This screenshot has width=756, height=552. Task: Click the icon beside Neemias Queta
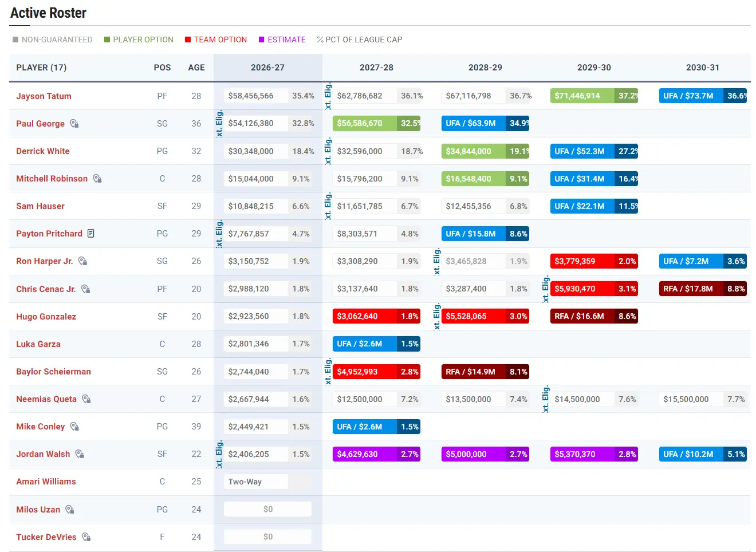coord(86,399)
